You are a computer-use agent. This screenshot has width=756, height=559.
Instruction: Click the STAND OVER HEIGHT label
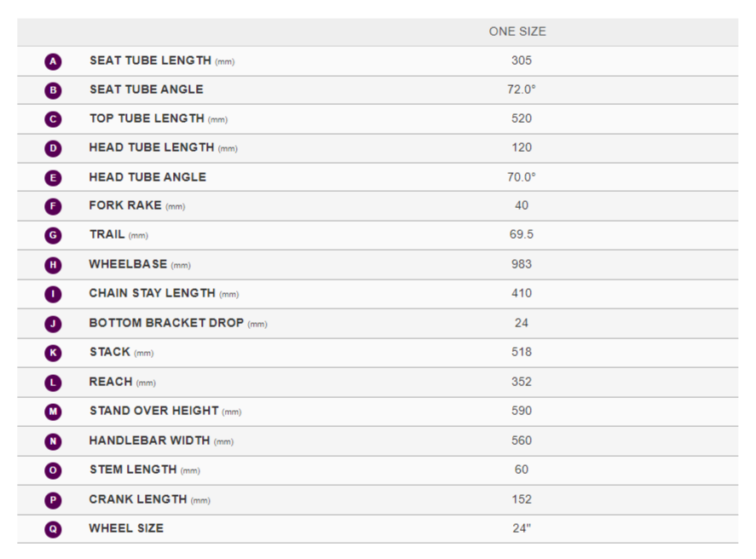tap(154, 411)
